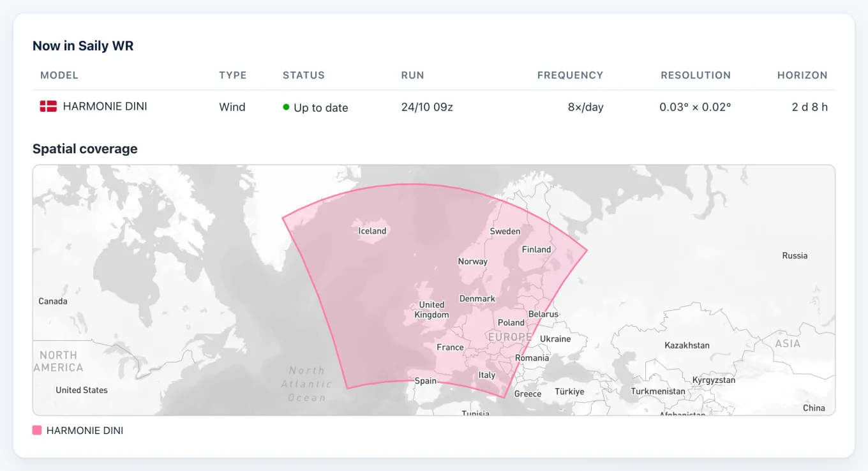Click the Canada label on the map

[x=53, y=301]
